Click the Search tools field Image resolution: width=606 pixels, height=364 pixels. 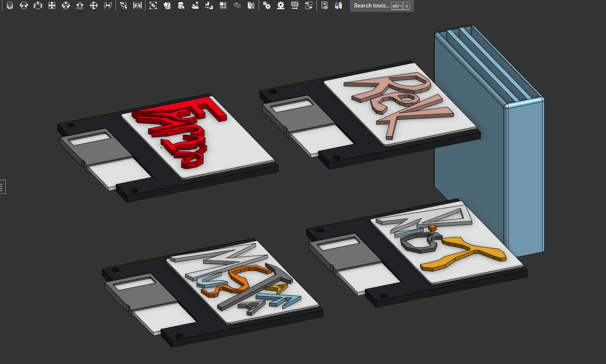[382, 6]
